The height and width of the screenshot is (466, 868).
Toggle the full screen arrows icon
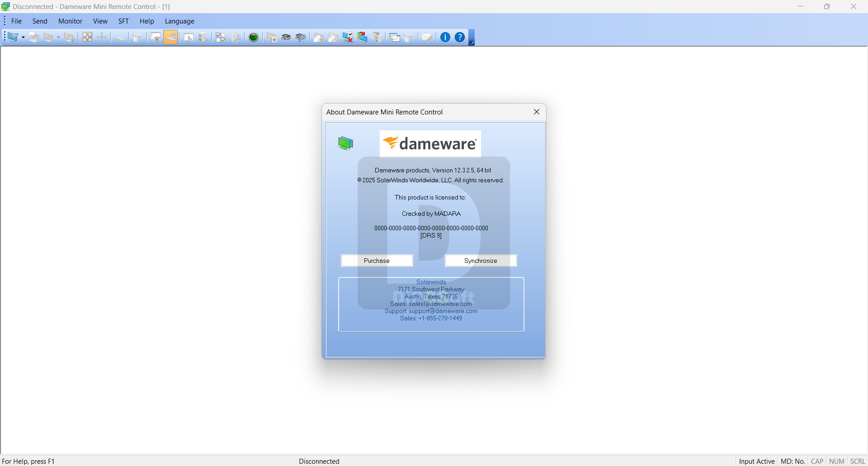[87, 38]
